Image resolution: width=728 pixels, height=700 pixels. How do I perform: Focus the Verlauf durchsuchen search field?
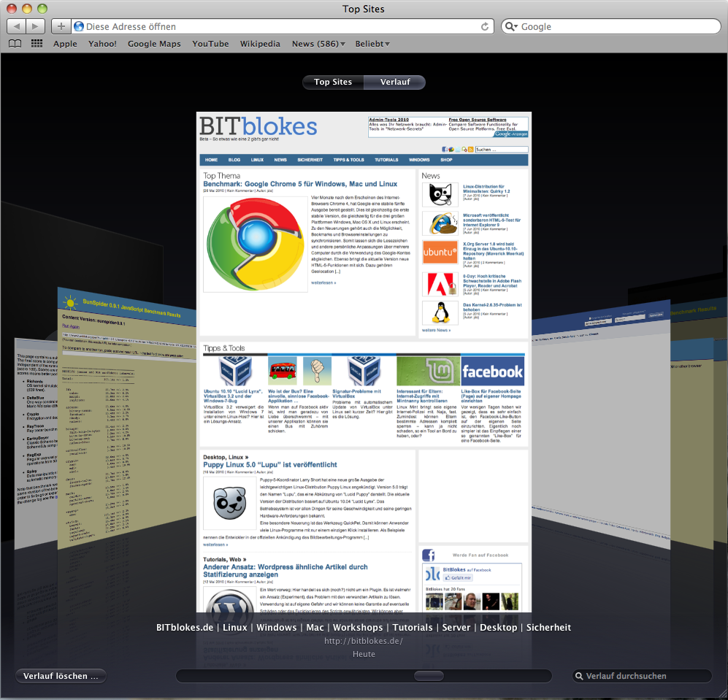[642, 676]
